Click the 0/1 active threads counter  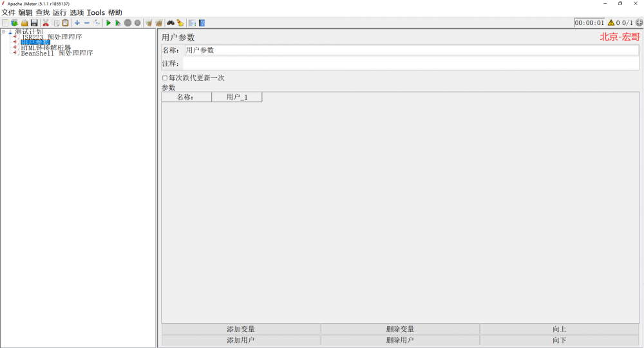(x=627, y=23)
